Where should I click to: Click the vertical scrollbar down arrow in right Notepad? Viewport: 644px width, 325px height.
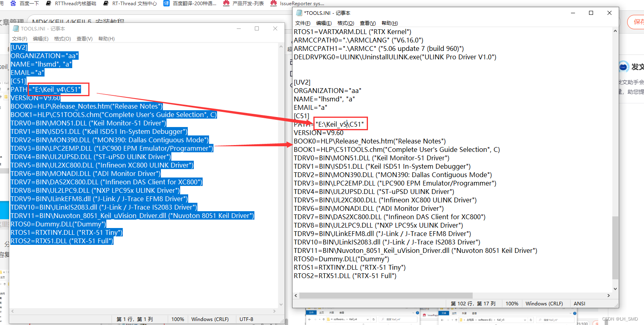[615, 289]
